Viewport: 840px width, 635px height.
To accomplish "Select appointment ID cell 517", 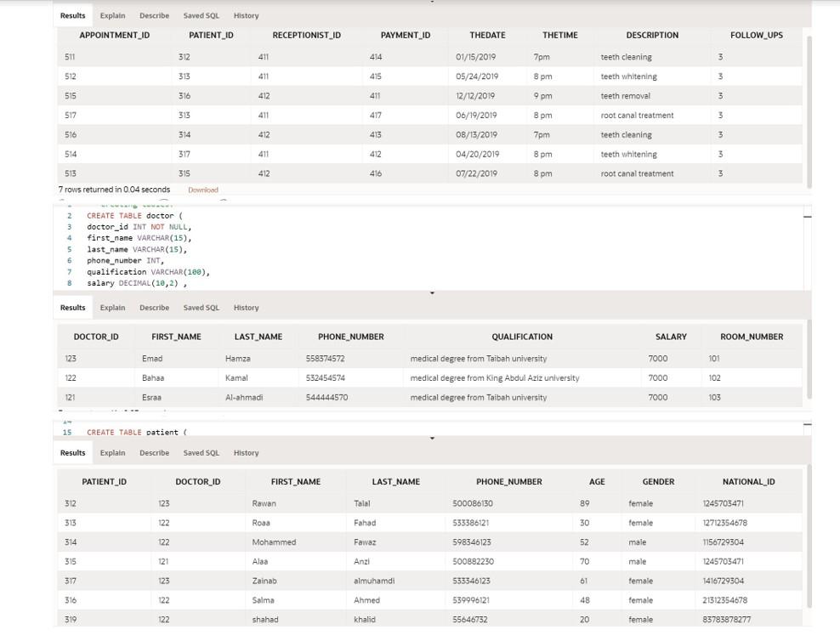I will pos(71,115).
